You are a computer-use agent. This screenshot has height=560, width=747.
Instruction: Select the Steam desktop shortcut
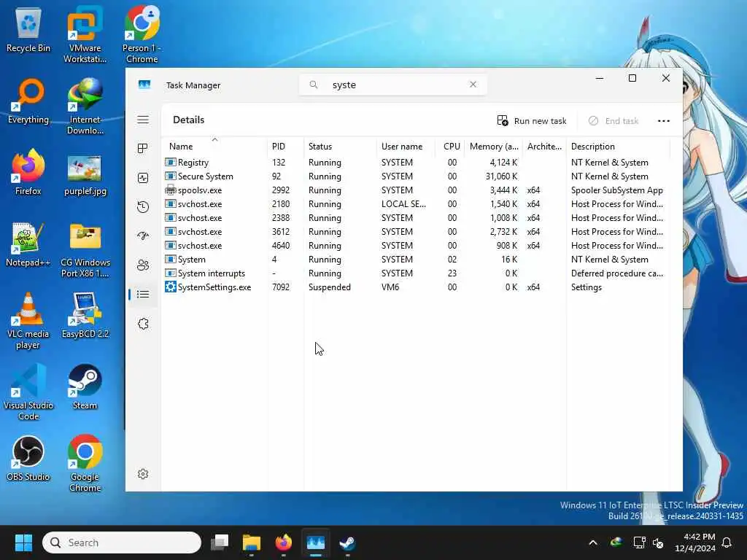(85, 388)
